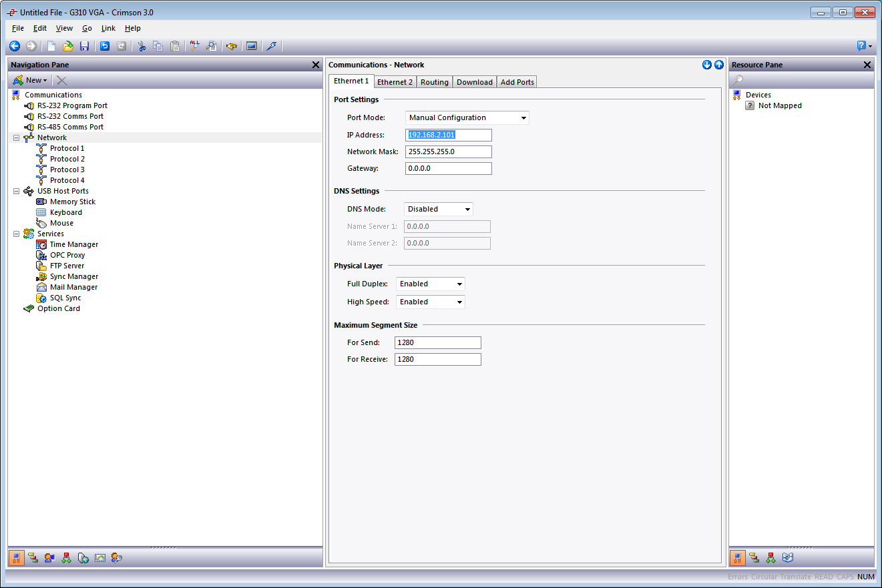Screen dimensions: 882x588
Task: Cut using the scissors icon
Action: tap(142, 46)
